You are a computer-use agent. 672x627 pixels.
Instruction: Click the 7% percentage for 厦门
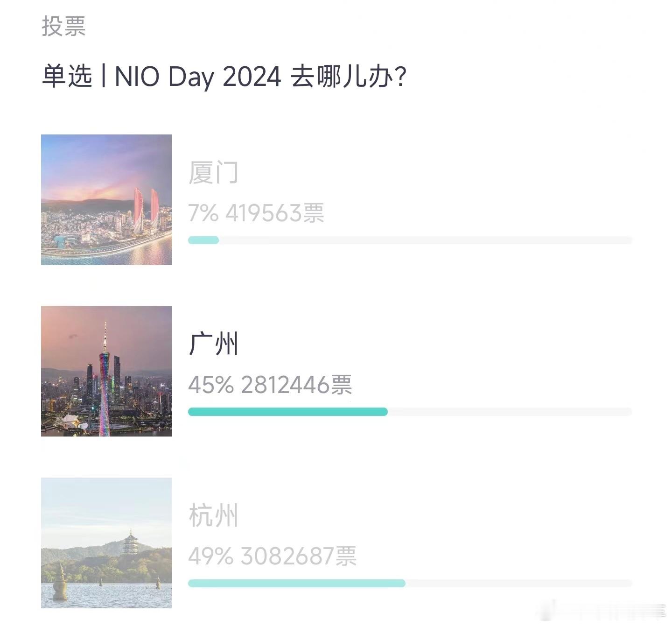pos(203,213)
